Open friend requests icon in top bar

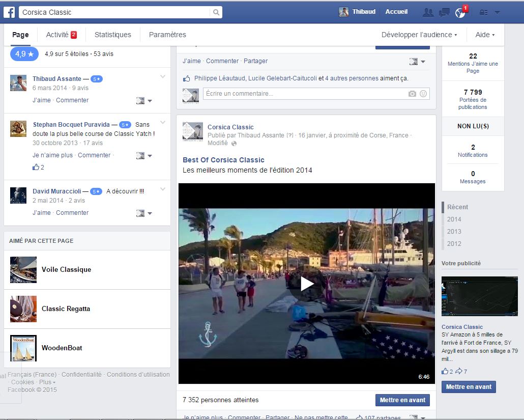point(428,12)
